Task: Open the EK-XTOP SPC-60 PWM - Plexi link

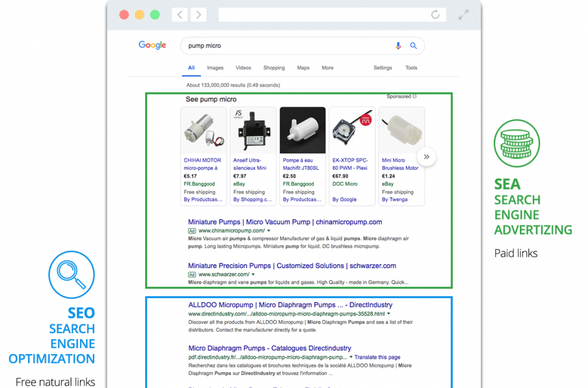Action: (x=350, y=164)
